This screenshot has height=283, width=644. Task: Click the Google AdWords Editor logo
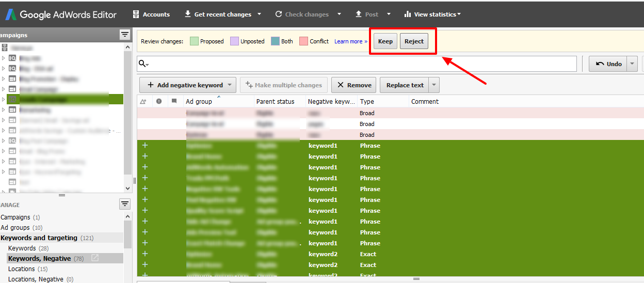10,14
